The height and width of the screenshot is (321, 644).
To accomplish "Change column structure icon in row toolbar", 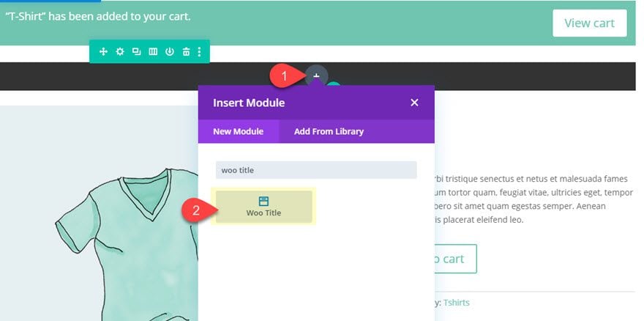I will [153, 51].
